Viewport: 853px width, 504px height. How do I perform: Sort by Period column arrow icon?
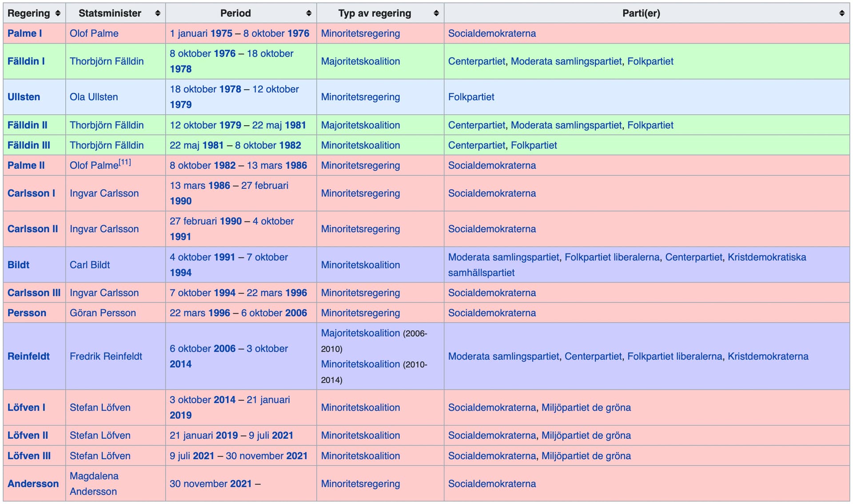click(x=309, y=13)
